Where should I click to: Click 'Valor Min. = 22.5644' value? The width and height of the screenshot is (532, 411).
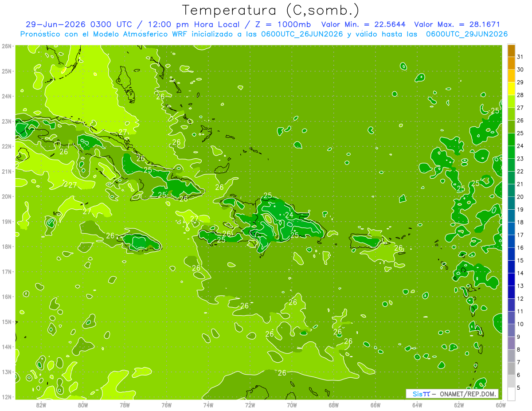(363, 24)
